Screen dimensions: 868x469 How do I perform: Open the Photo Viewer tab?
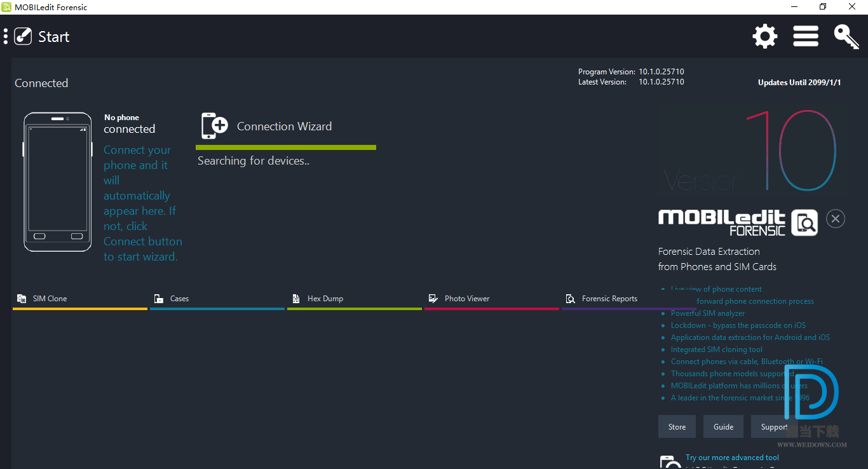point(492,299)
